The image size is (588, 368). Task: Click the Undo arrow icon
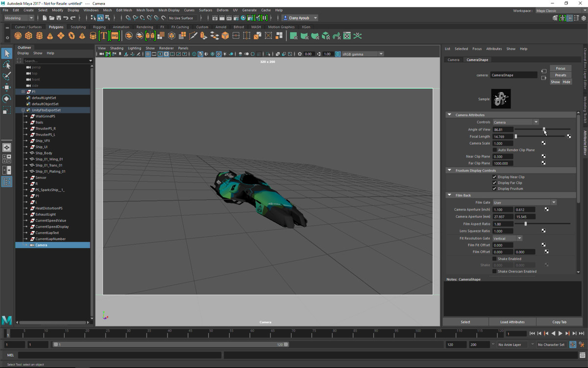click(66, 18)
